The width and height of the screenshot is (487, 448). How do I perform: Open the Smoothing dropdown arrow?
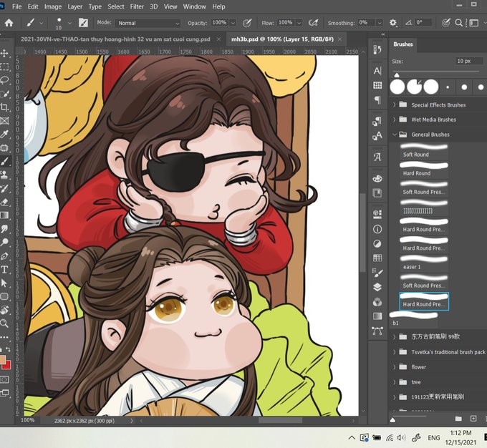tap(380, 23)
